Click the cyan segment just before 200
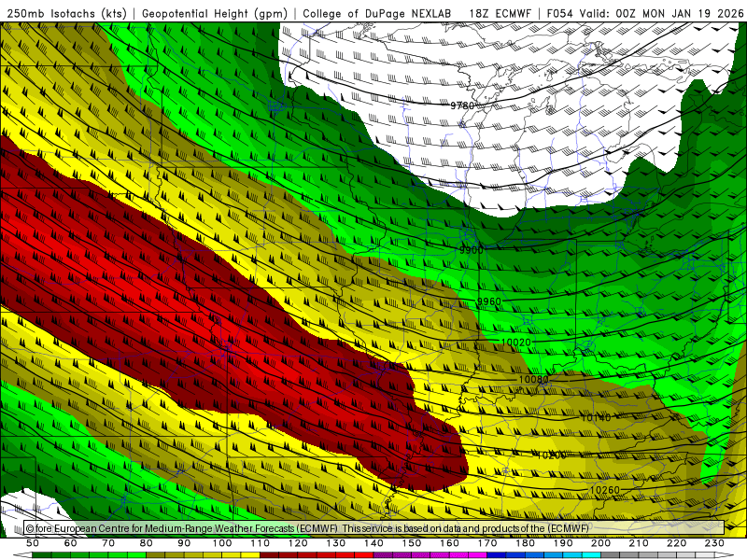The height and width of the screenshot is (560, 747). click(591, 555)
